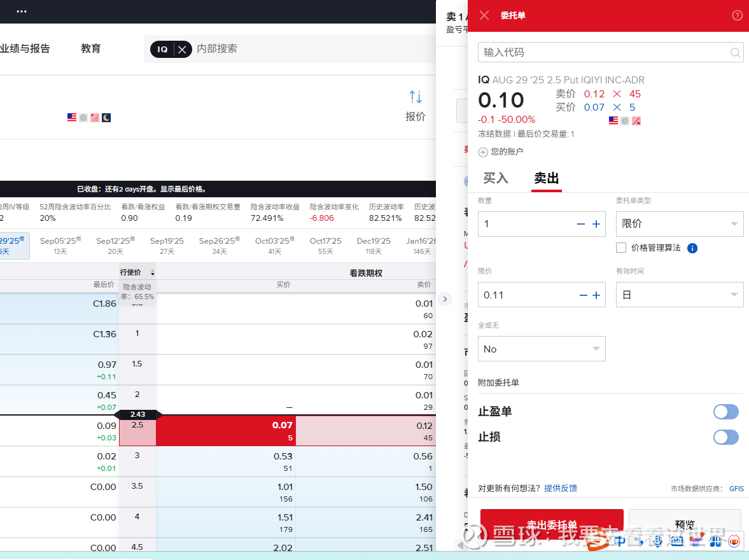Click the 看跌期权 column header
749x560 pixels.
coord(366,273)
